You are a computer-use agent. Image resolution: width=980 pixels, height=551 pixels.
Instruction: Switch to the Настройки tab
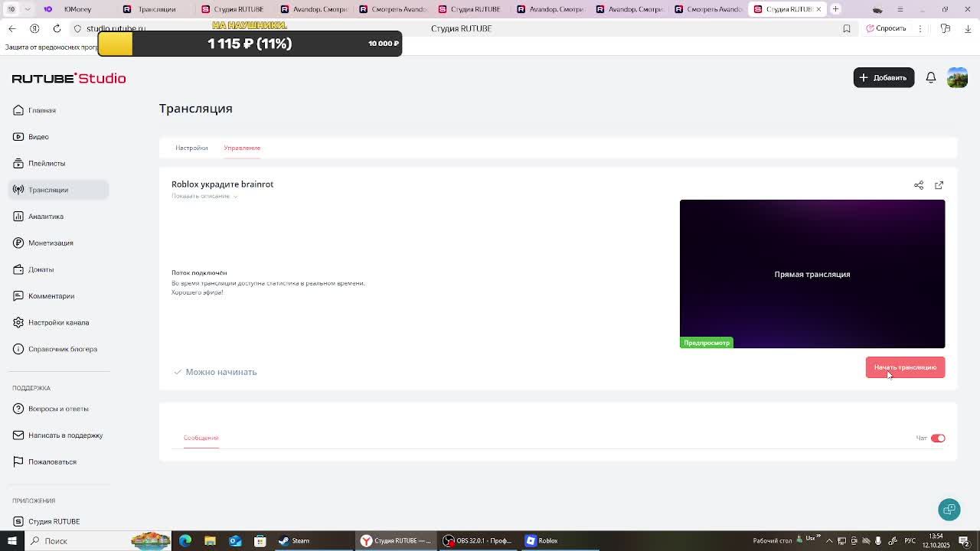pyautogui.click(x=191, y=148)
